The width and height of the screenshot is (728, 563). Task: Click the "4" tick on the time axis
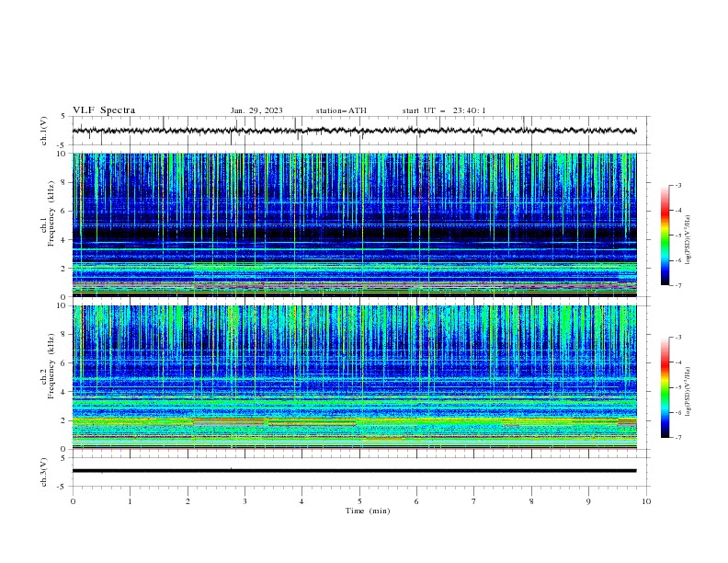point(301,501)
